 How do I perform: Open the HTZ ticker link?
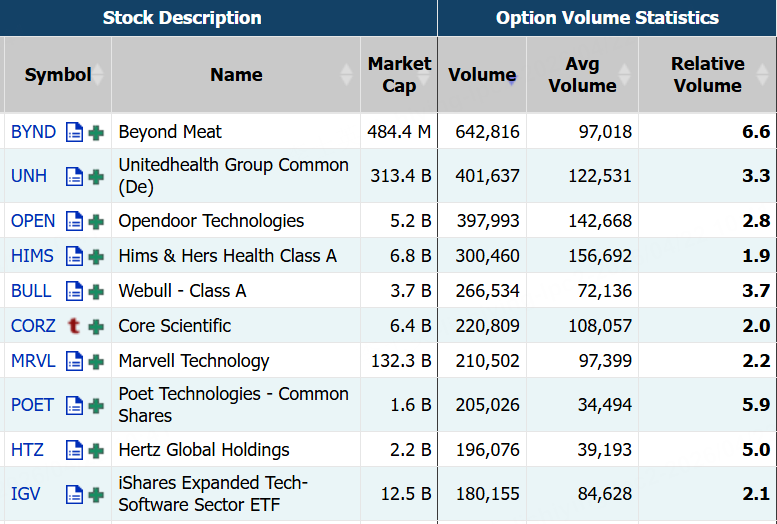coord(27,450)
